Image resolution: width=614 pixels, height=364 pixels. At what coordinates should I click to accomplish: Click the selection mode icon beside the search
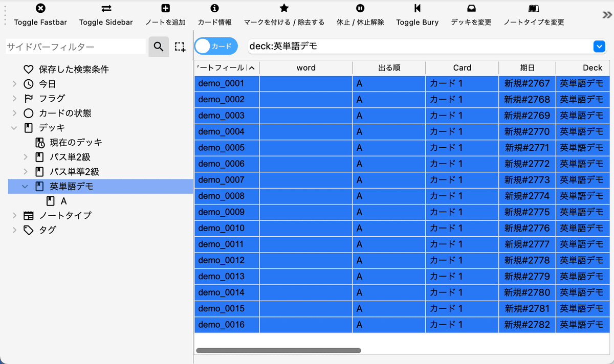click(180, 47)
